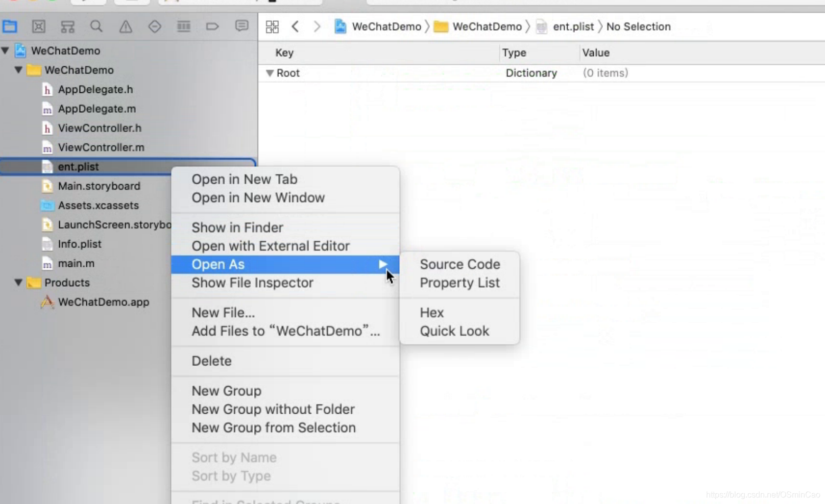The height and width of the screenshot is (504, 825).
Task: Open as Hex
Action: (x=459, y=313)
